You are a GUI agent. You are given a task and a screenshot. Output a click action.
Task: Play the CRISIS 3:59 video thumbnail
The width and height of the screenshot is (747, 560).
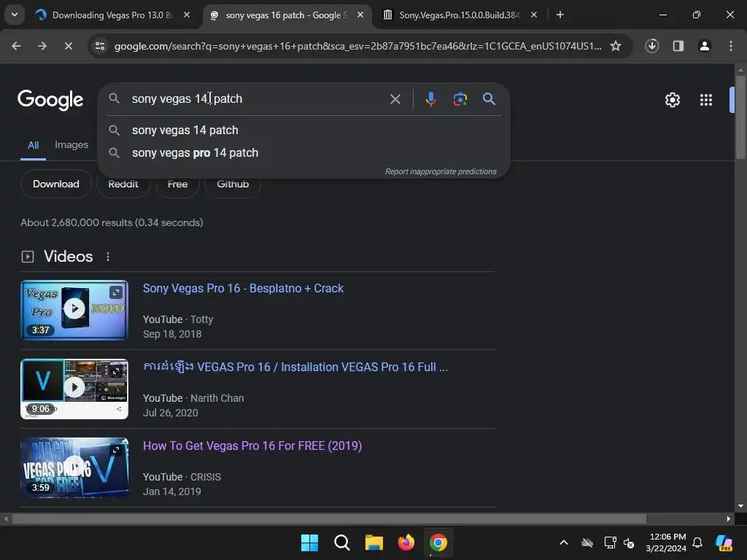point(74,467)
